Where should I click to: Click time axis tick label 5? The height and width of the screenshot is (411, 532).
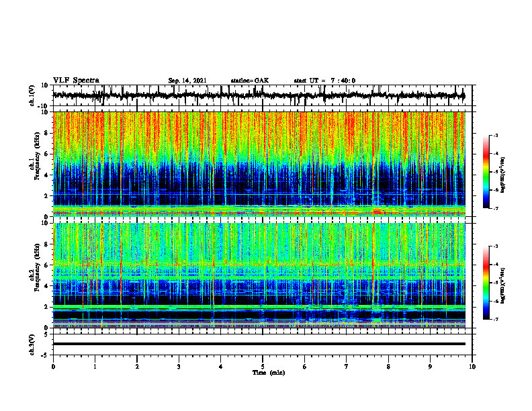263,367
